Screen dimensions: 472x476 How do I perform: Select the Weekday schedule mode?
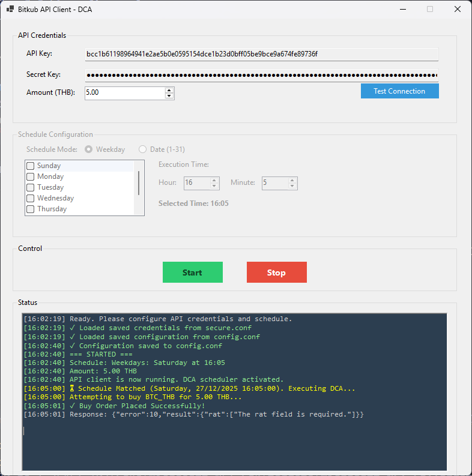point(89,149)
